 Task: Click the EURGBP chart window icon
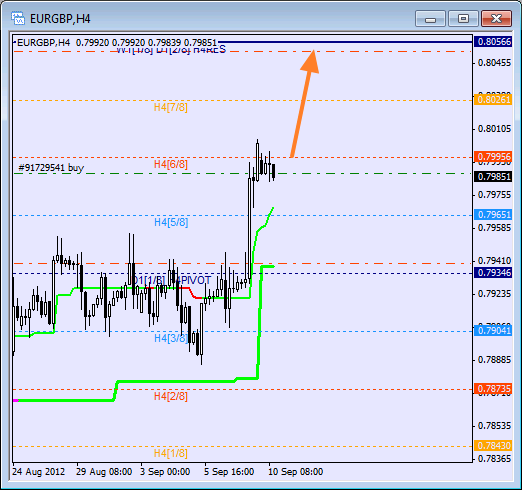click(18, 18)
